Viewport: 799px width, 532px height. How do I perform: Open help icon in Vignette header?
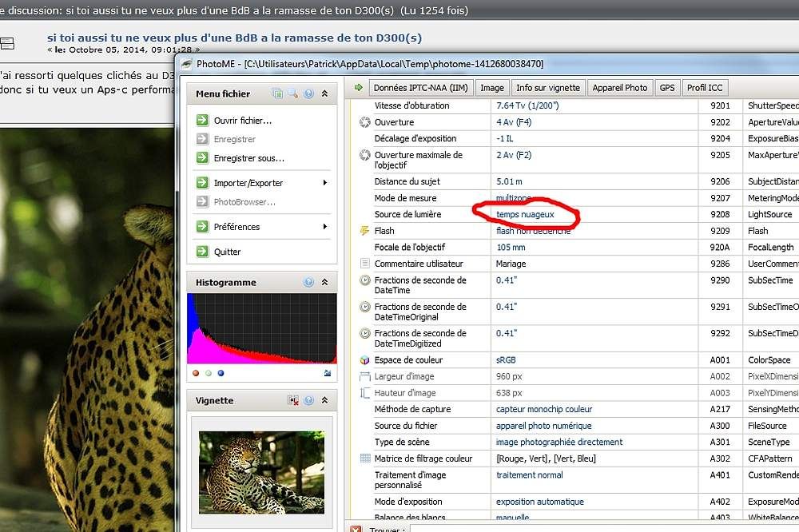tap(308, 400)
